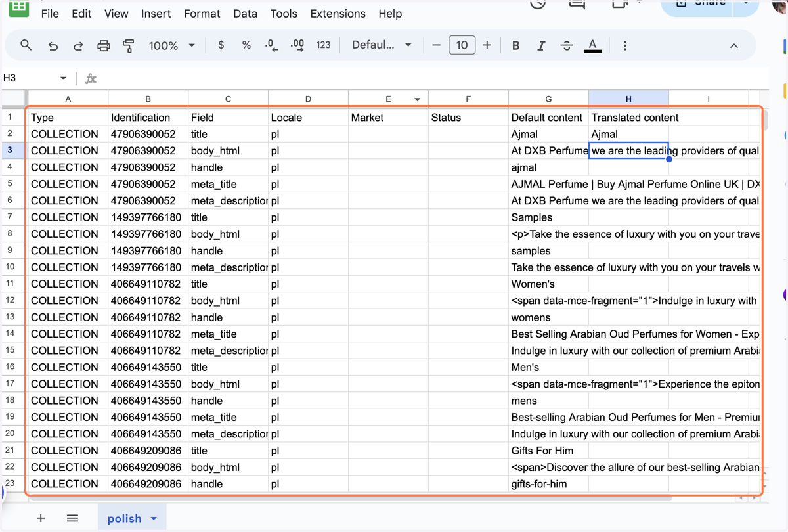Click the name box showing H3

click(28, 78)
